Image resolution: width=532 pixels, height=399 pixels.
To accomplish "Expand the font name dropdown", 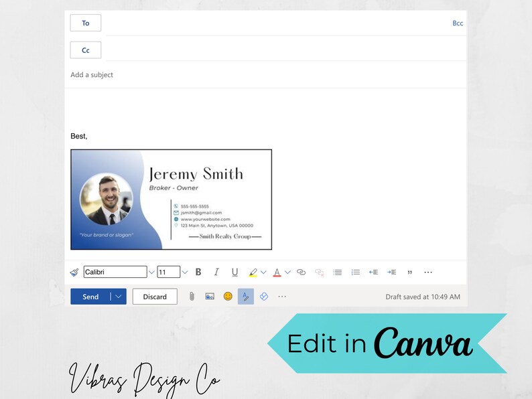I will tap(151, 272).
